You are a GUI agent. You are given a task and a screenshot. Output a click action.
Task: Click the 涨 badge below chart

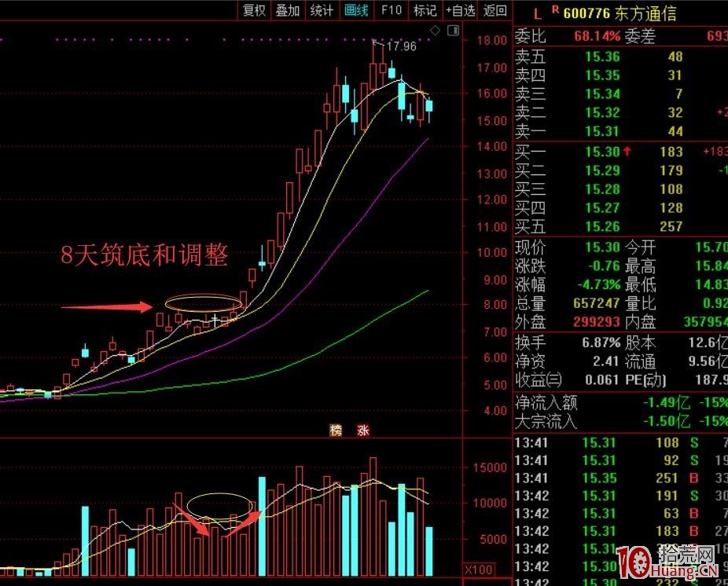coord(363,430)
